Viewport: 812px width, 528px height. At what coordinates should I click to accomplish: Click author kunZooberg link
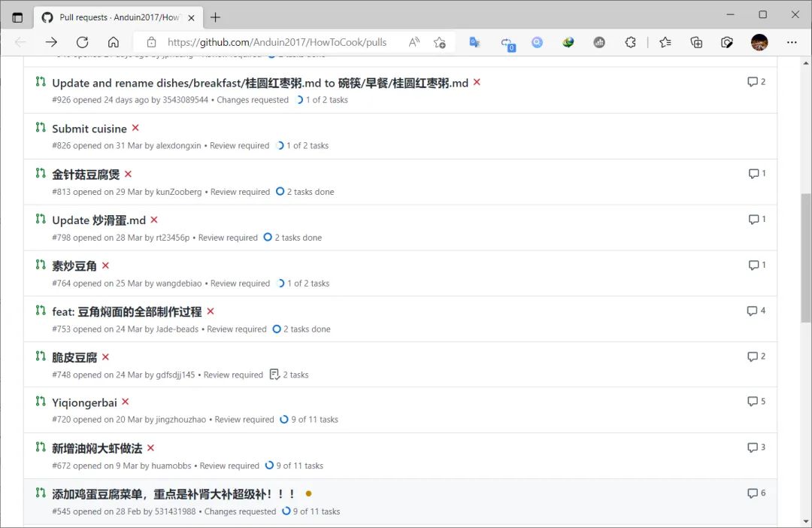(179, 192)
